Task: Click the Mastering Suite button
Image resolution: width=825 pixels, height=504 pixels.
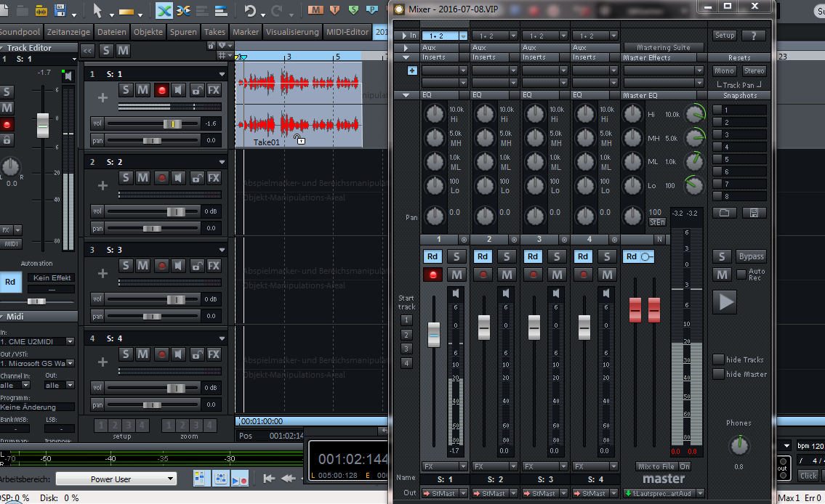Action: [x=663, y=47]
